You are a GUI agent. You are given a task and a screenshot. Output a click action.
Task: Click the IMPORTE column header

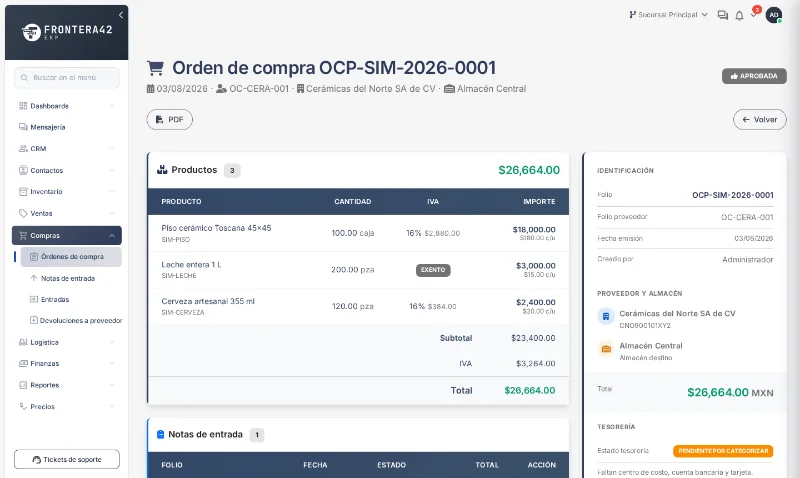point(539,202)
